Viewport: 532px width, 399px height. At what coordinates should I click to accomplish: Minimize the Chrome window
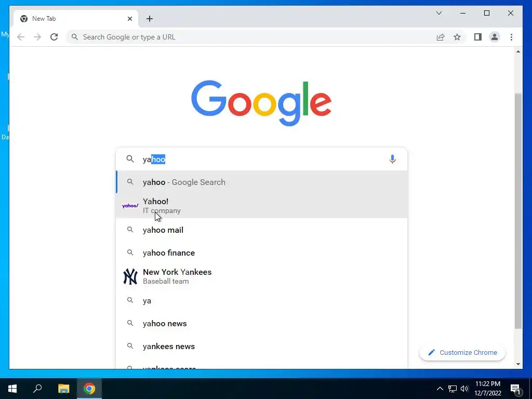click(463, 13)
